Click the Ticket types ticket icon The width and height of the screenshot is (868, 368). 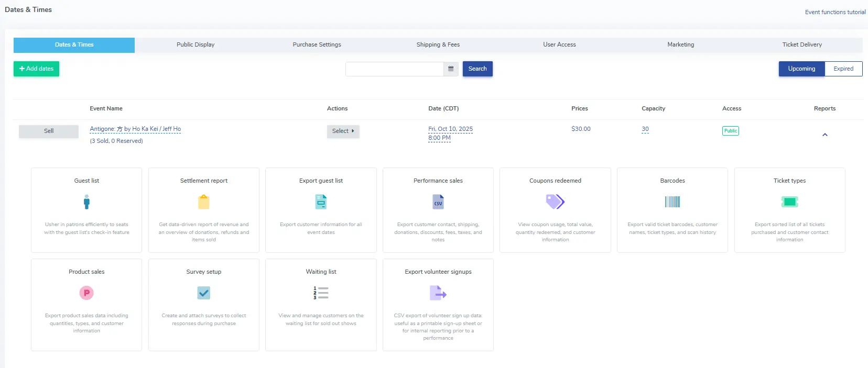tap(789, 202)
